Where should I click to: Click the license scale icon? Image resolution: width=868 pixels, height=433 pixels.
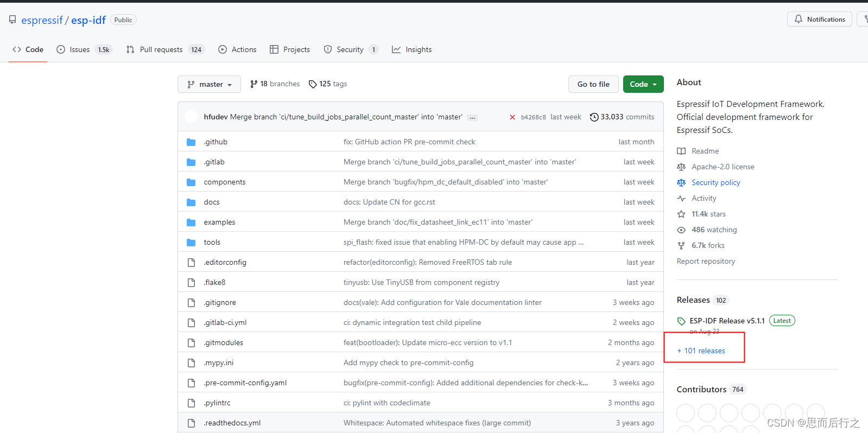coord(681,167)
